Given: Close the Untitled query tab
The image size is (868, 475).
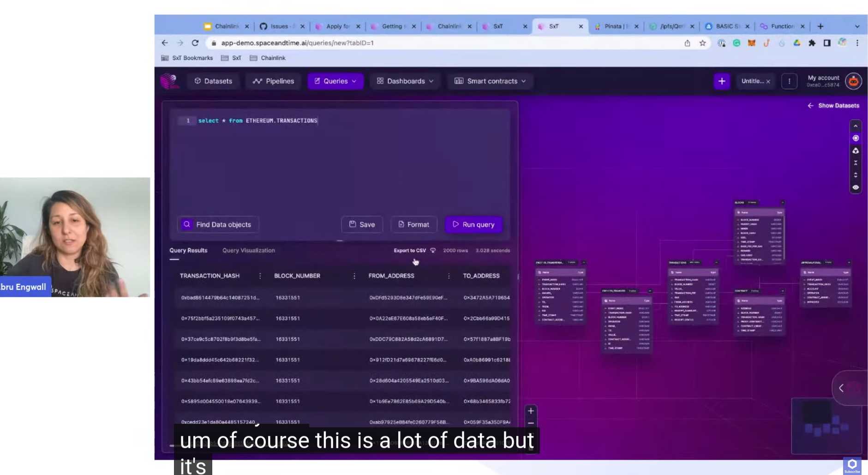Looking at the screenshot, I should pyautogui.click(x=768, y=82).
